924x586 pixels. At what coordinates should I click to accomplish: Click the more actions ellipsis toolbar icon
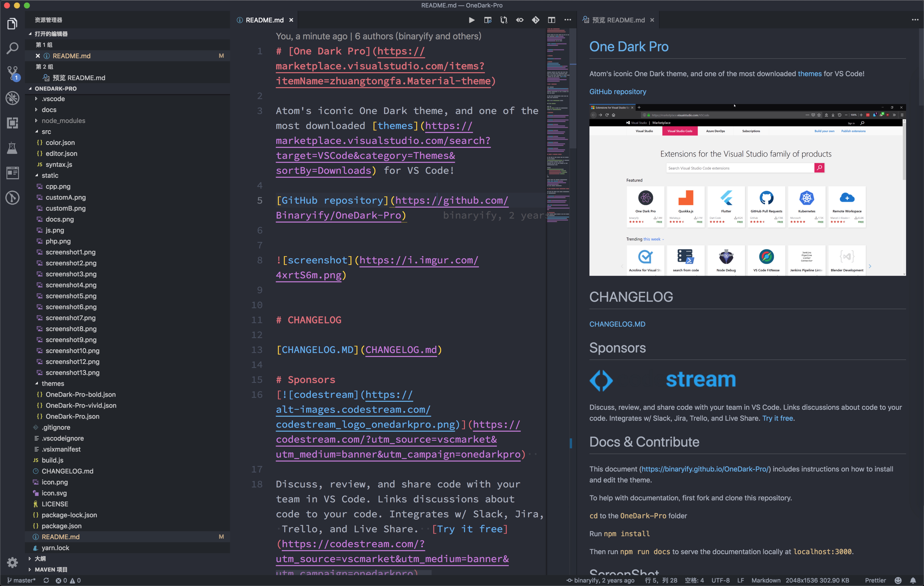(568, 20)
